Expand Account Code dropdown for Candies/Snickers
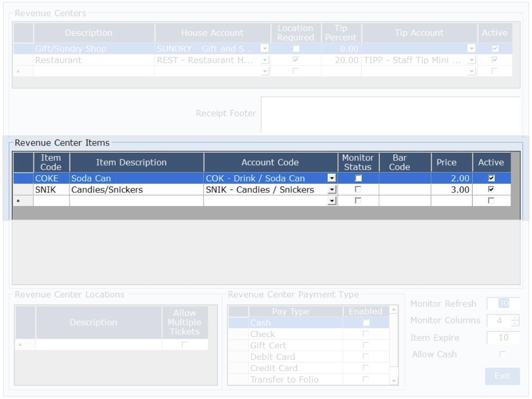 [x=331, y=189]
